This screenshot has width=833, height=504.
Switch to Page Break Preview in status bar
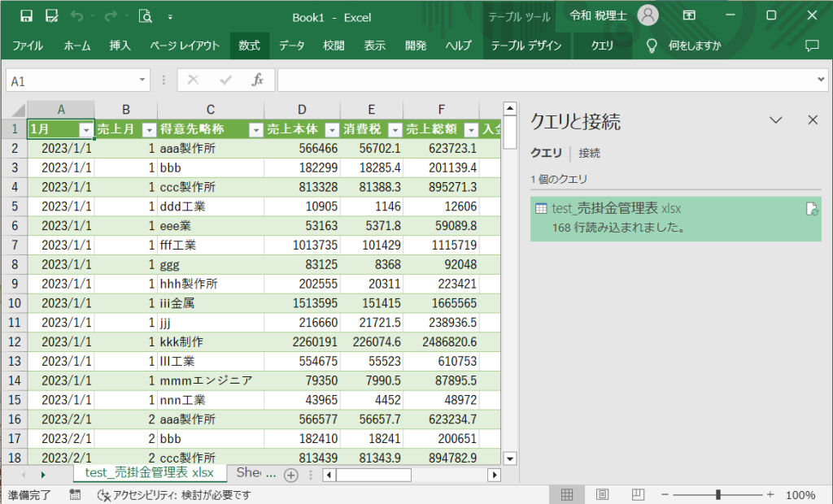638,493
